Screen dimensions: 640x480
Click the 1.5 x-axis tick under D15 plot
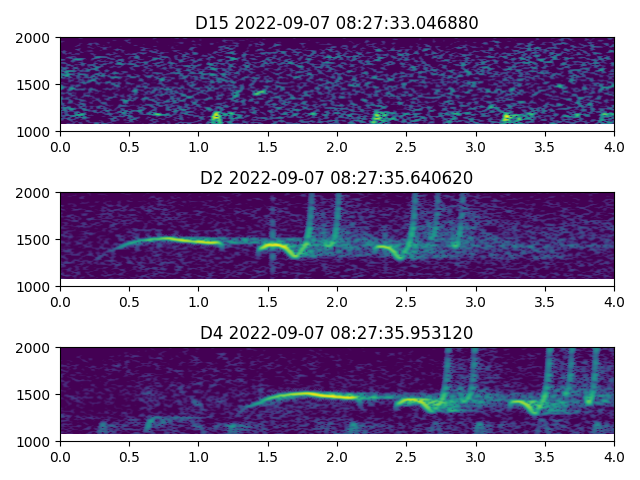pyautogui.click(x=268, y=146)
